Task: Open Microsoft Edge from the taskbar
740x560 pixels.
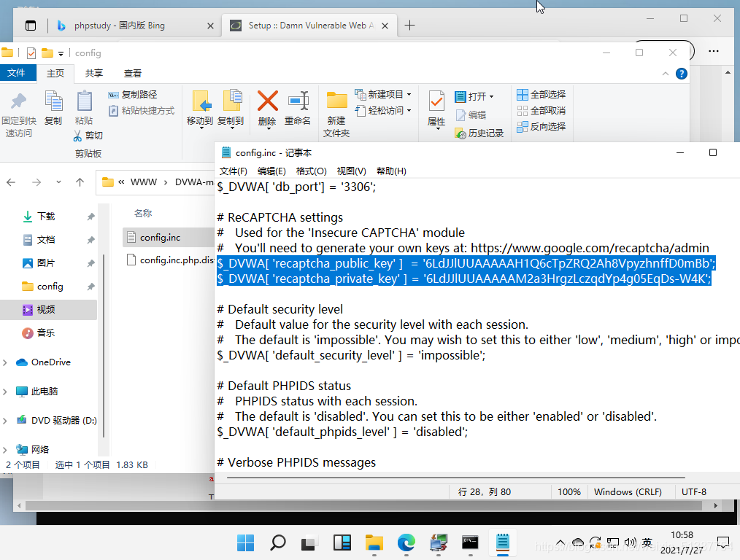Action: [406, 543]
